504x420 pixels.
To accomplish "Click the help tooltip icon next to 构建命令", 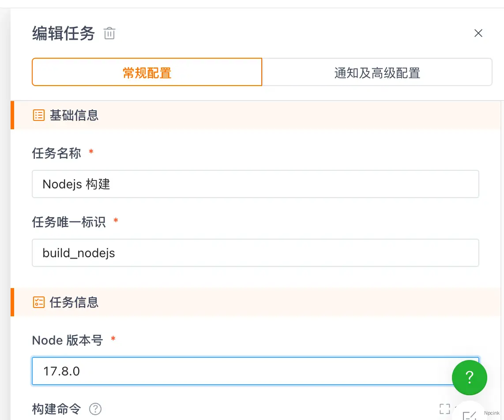I will tap(95, 409).
